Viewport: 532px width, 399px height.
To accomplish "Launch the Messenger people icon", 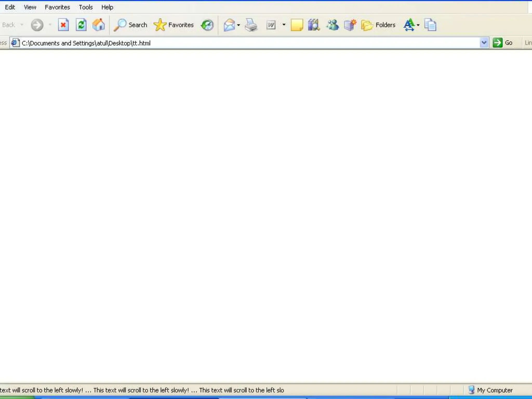I will click(332, 25).
